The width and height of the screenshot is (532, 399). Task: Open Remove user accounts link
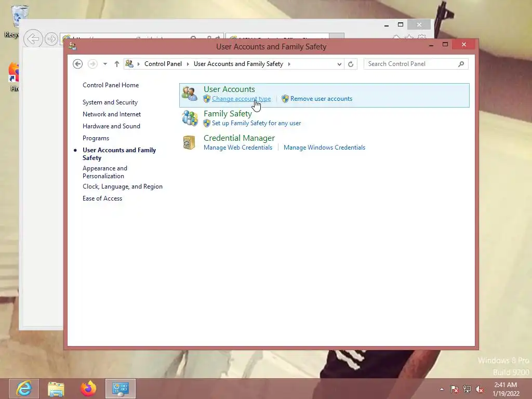pyautogui.click(x=321, y=99)
